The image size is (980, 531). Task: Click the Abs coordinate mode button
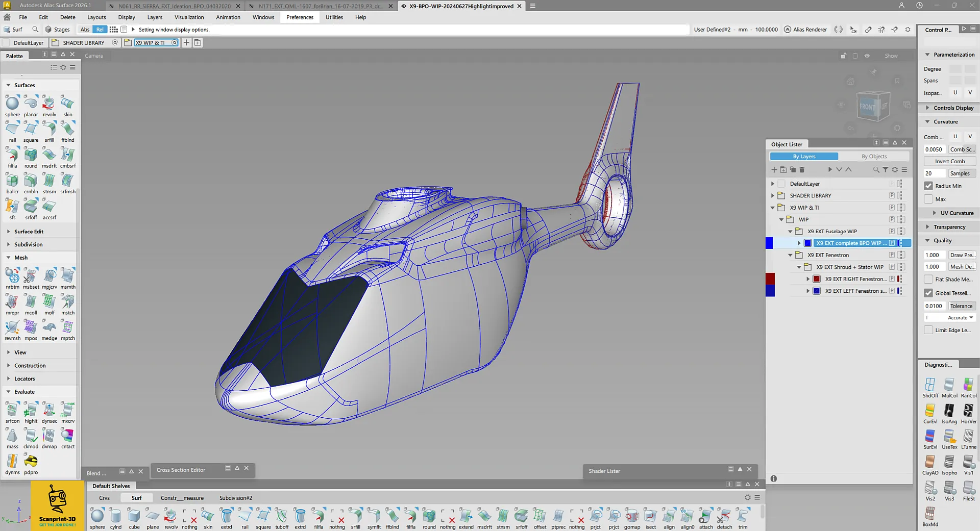coord(85,30)
